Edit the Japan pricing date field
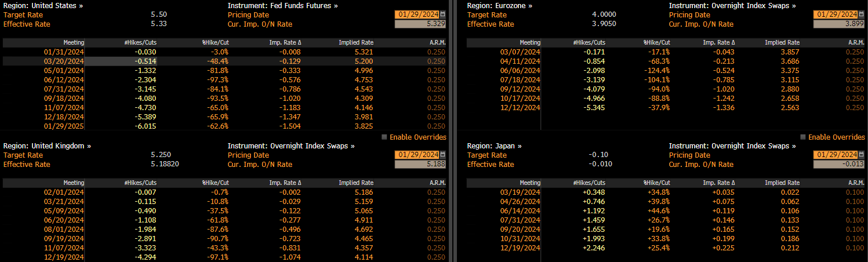Screen dimensions: 868x262 pos(835,155)
